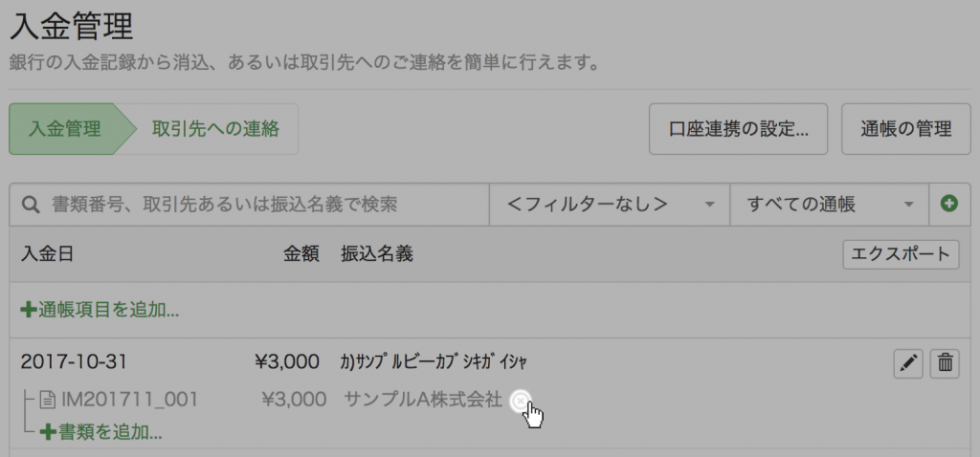Click the document icon beside IM201711_001
The image size is (980, 457).
47,400
